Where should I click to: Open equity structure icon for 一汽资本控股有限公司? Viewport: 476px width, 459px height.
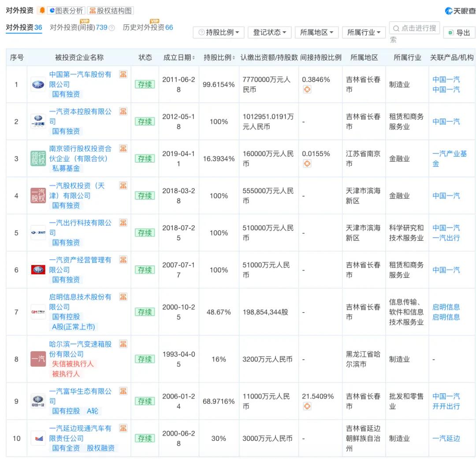123,112
